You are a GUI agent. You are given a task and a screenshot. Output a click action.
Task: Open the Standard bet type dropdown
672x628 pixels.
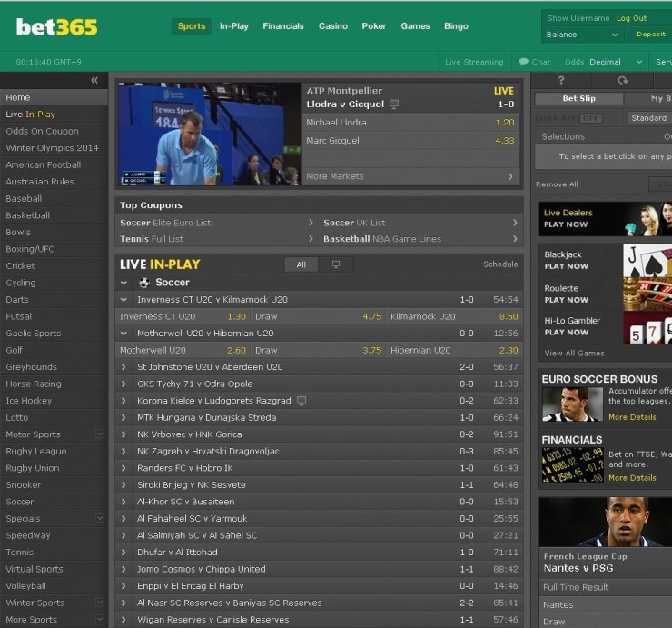(649, 118)
